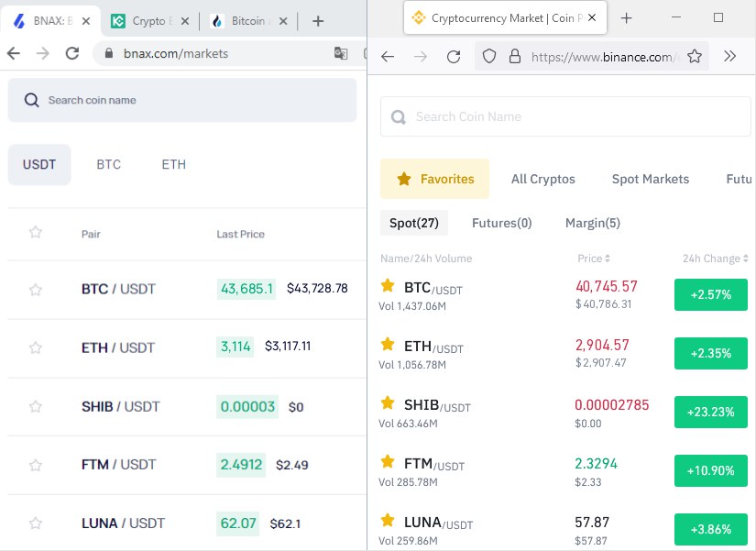Open a new tab in the Binance browser

pyautogui.click(x=626, y=17)
